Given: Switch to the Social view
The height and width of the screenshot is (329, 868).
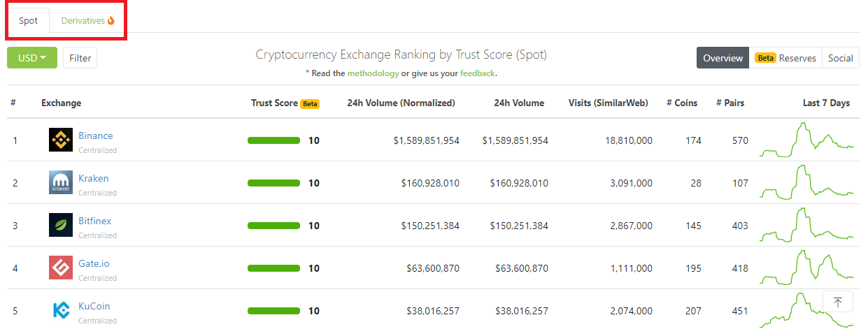Looking at the screenshot, I should pyautogui.click(x=840, y=58).
